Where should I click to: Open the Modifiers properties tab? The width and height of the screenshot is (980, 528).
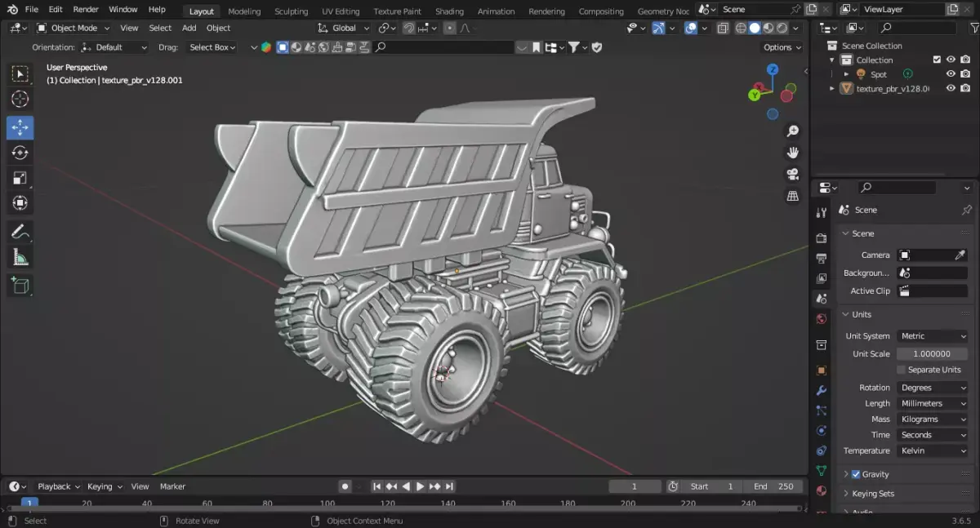(x=822, y=391)
